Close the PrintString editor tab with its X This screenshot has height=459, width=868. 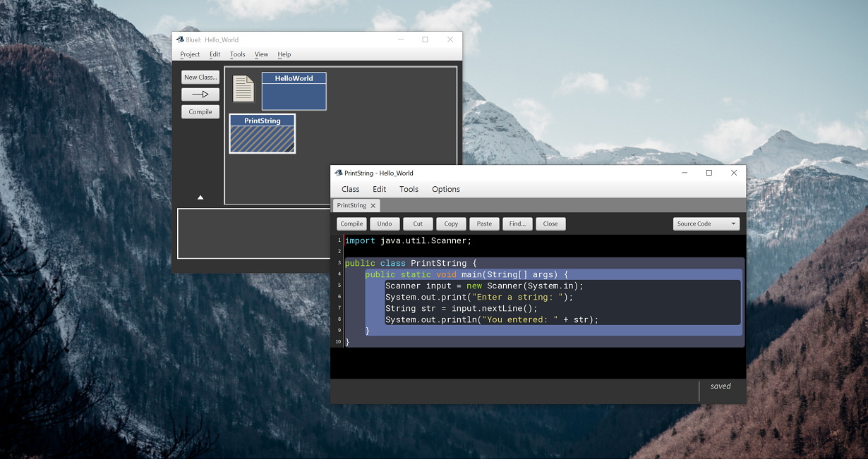pyautogui.click(x=373, y=205)
